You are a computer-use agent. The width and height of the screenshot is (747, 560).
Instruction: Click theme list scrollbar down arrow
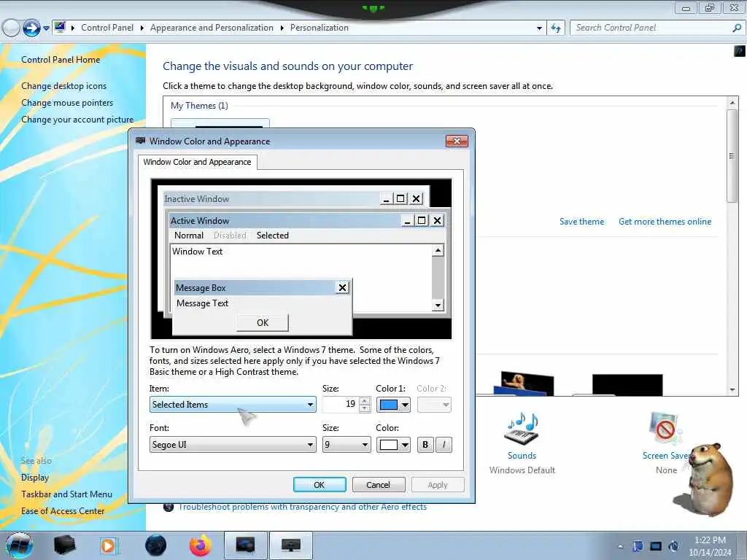[x=732, y=389]
